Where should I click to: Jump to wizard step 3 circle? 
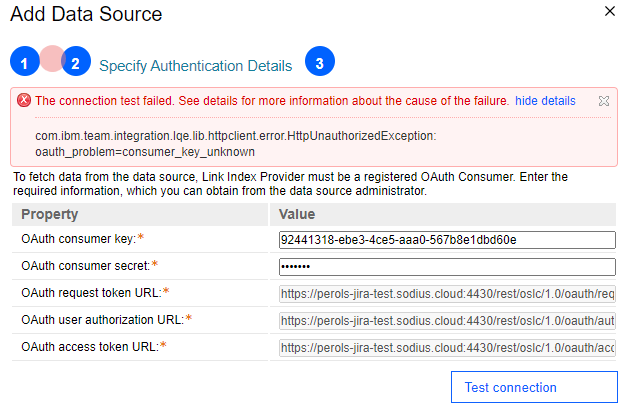[x=320, y=61]
